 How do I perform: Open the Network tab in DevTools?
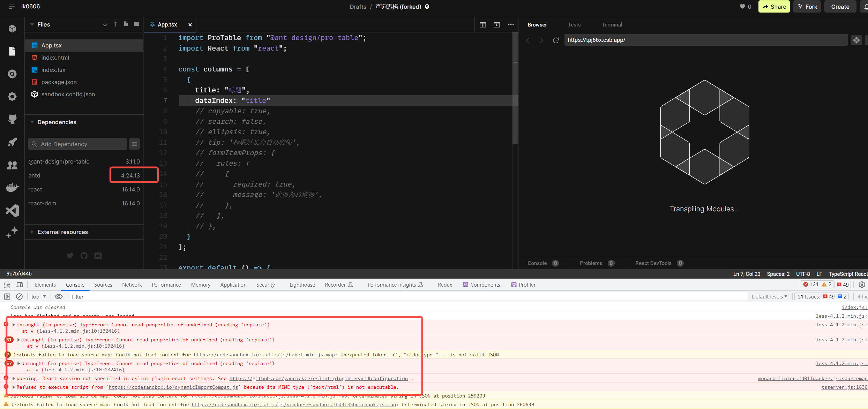tap(132, 285)
